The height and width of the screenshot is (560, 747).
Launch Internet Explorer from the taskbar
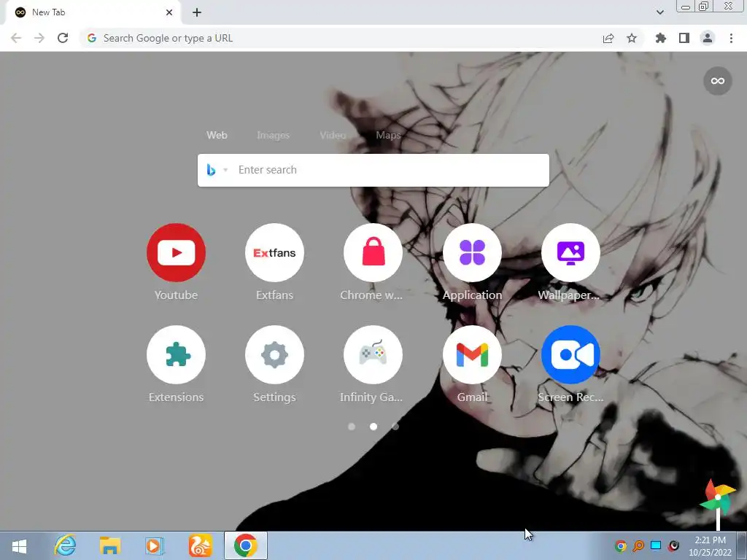(65, 545)
